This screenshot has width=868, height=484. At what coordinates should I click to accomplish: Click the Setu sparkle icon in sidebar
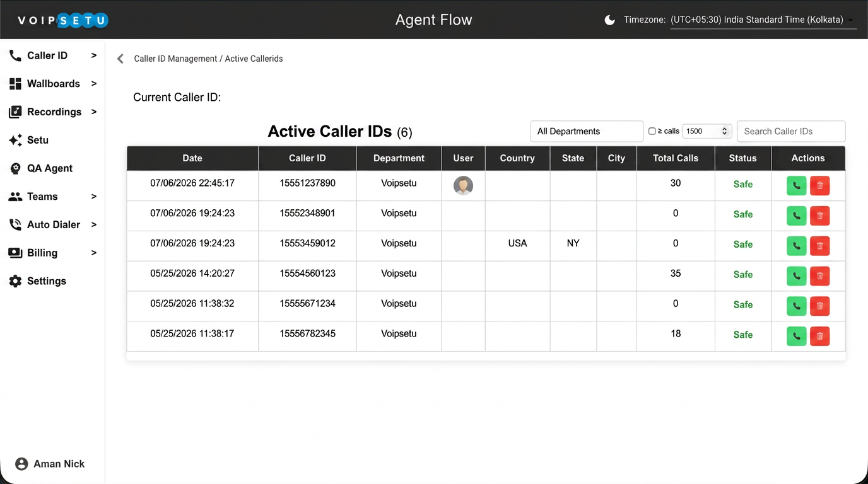(15, 140)
